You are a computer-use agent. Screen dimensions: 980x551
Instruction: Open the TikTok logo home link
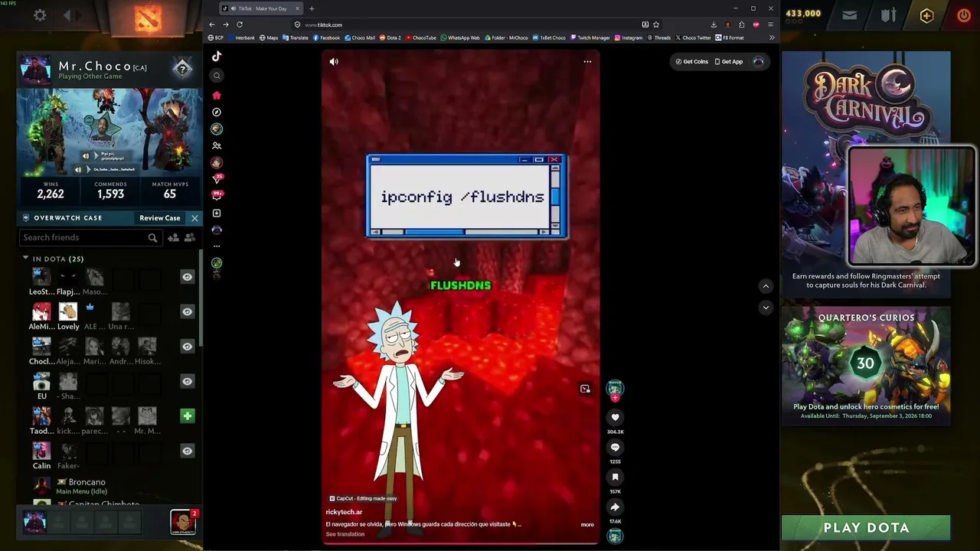[217, 56]
